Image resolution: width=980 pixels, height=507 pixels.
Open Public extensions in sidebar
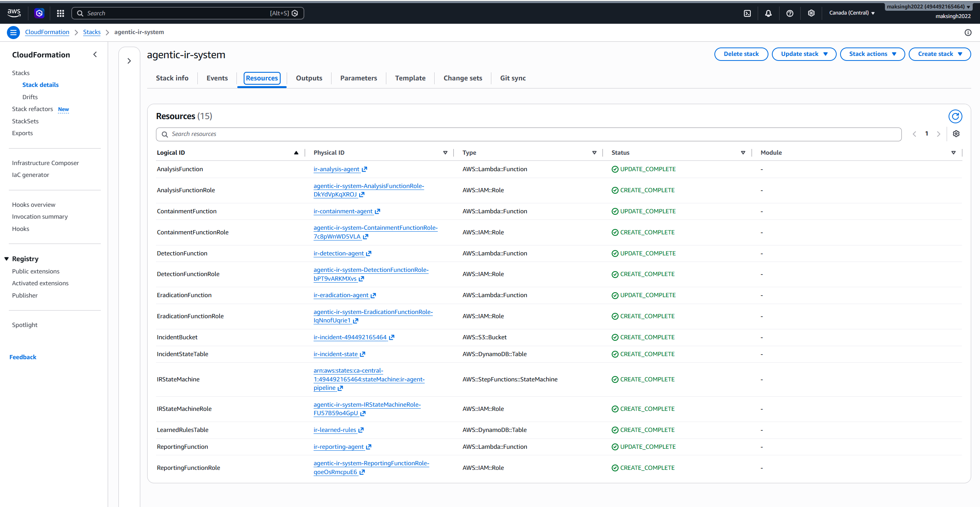[36, 271]
